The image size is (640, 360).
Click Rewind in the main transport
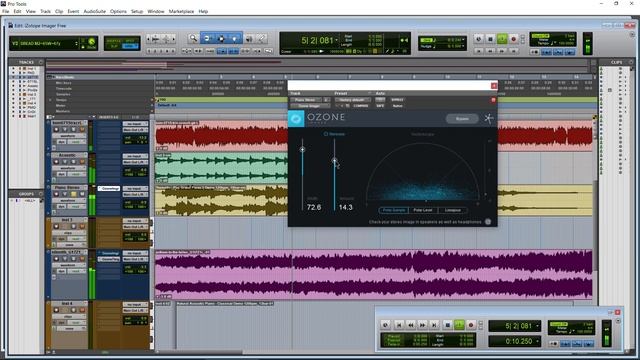pos(490,51)
